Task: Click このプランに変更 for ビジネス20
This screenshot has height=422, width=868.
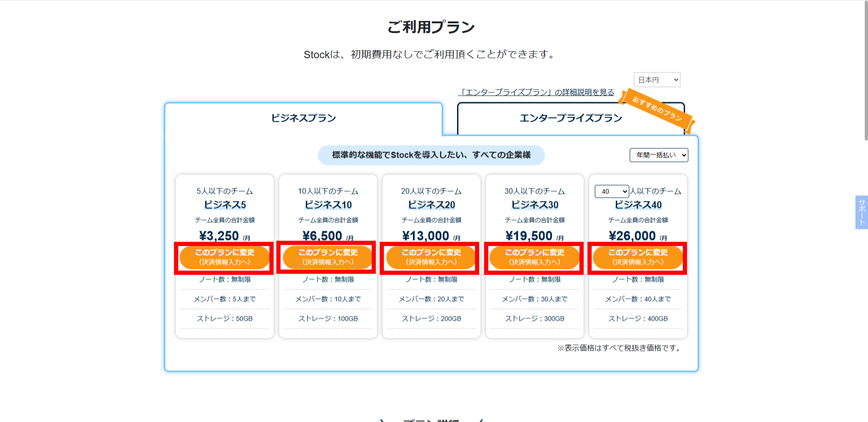Action: click(431, 257)
